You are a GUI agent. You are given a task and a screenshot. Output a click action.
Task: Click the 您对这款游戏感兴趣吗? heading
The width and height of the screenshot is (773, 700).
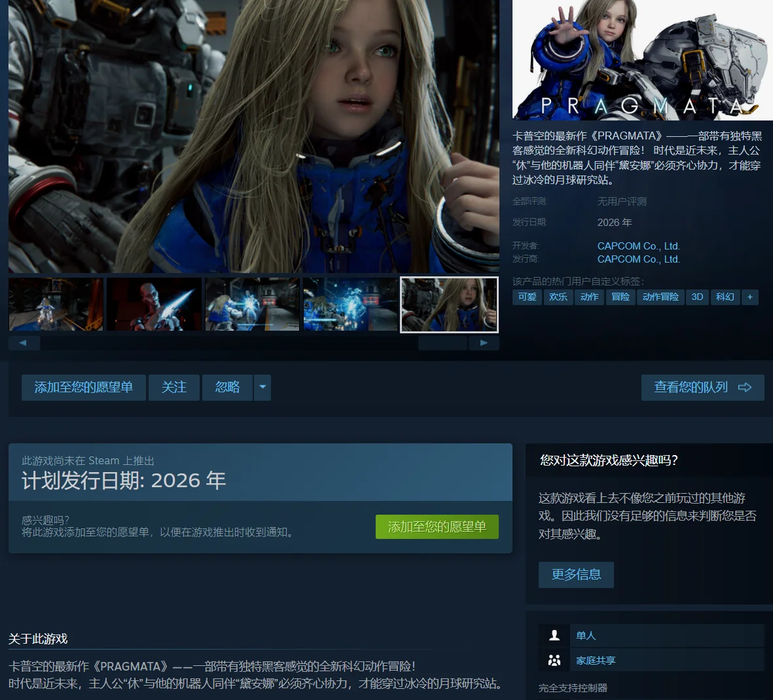tap(609, 460)
